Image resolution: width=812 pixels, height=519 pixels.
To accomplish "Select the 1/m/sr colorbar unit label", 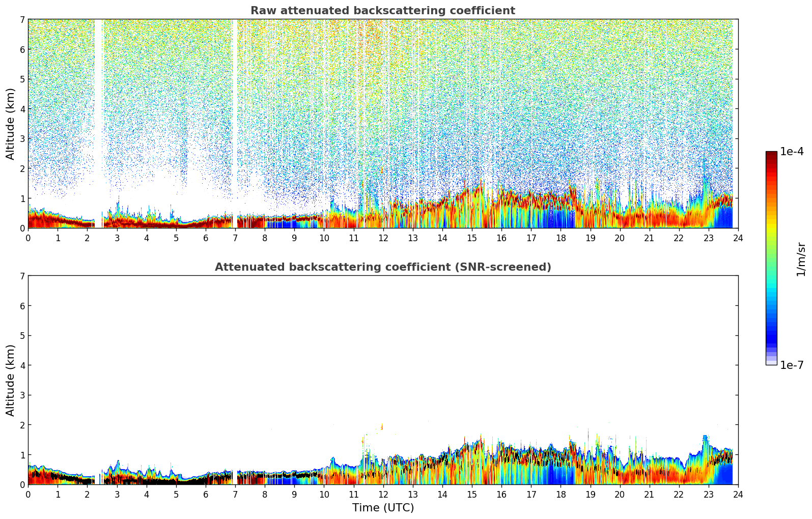I will (801, 259).
